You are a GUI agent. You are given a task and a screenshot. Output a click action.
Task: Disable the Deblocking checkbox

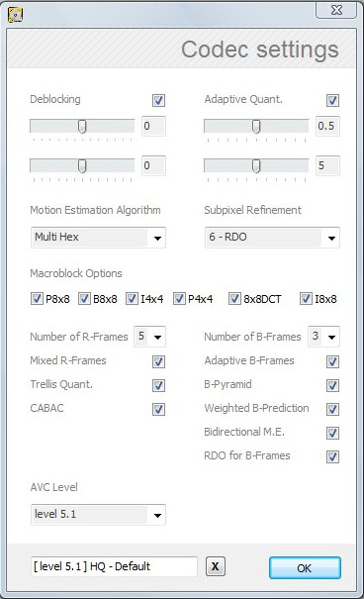[158, 100]
